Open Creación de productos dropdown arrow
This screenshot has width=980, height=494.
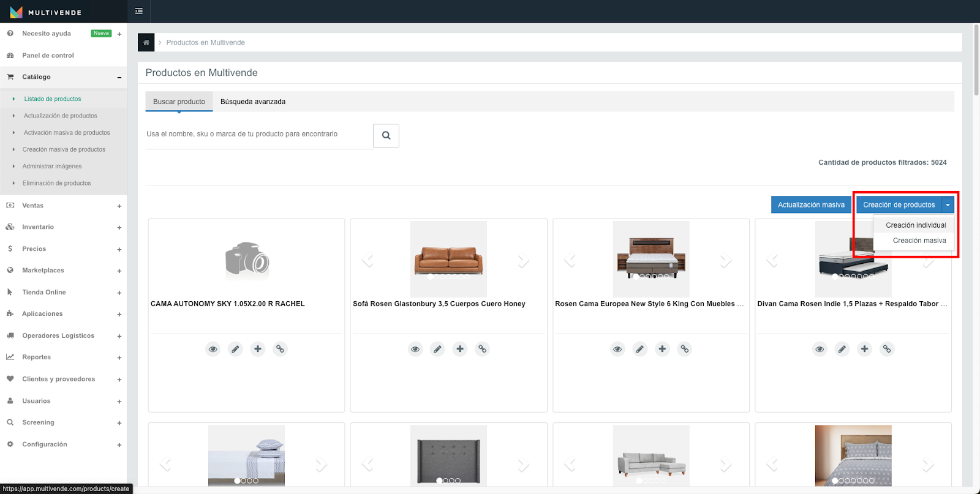point(948,205)
